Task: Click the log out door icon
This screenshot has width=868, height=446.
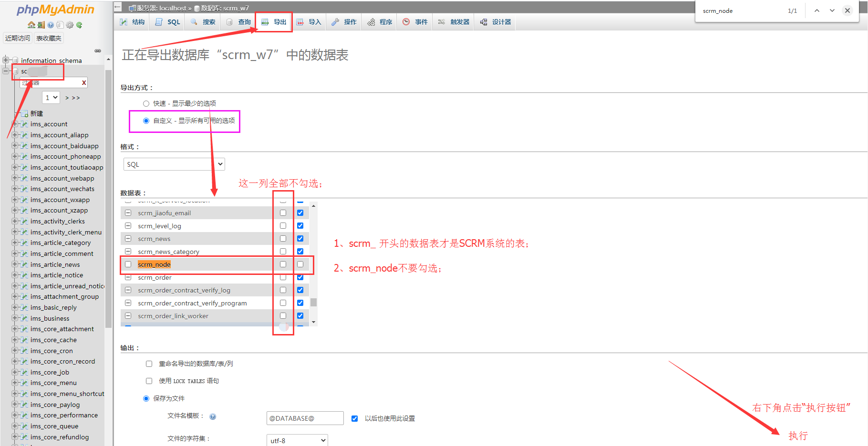Action: click(41, 25)
